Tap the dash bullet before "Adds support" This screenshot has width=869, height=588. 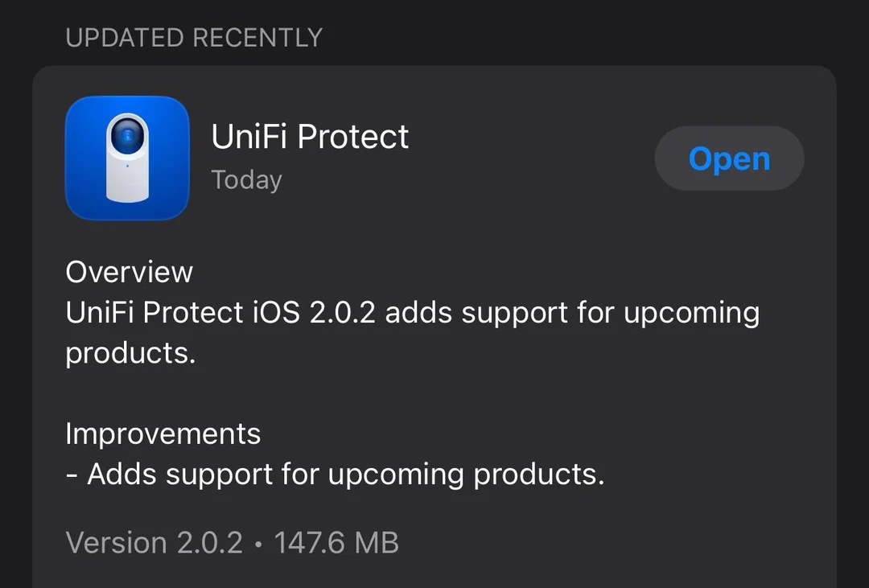coord(72,475)
